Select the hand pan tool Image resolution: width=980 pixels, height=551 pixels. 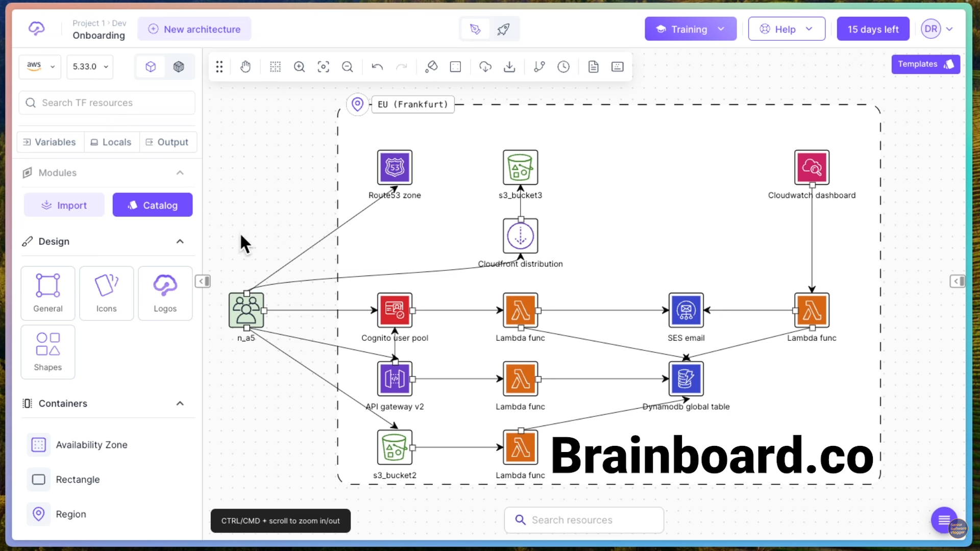click(246, 67)
